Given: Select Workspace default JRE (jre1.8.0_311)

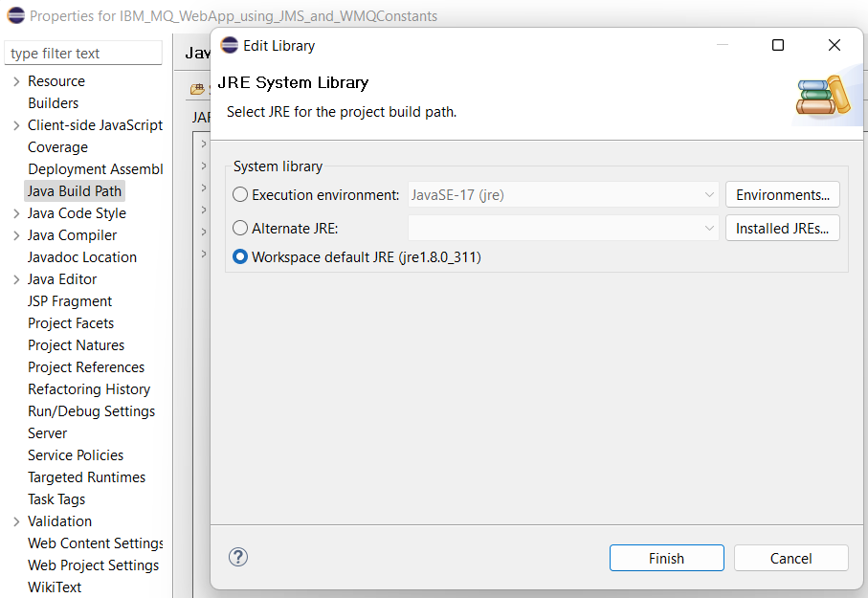Looking at the screenshot, I should [x=239, y=255].
